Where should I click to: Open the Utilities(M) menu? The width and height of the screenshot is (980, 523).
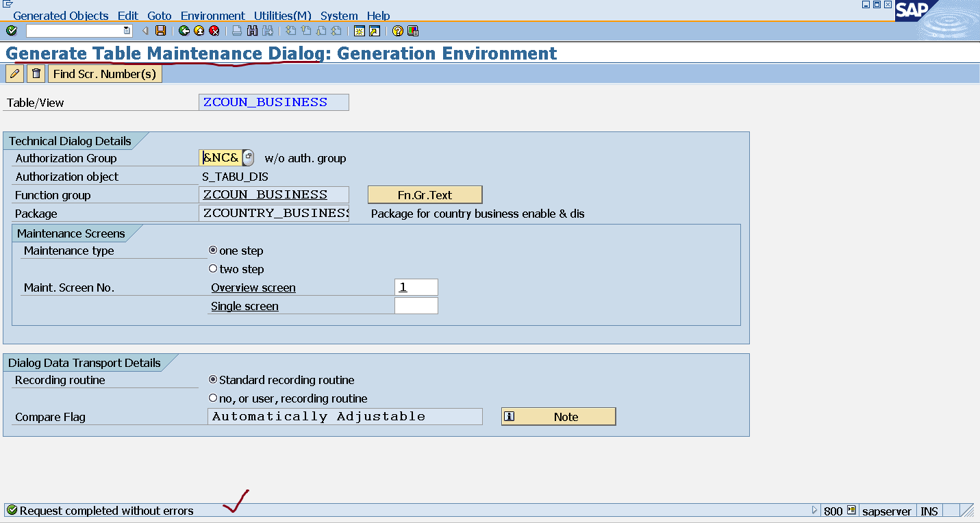click(282, 15)
